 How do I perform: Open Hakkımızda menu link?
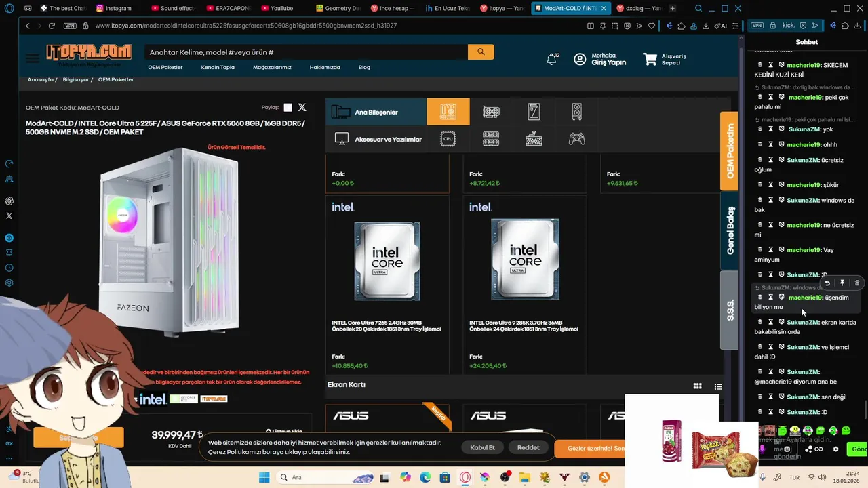click(325, 67)
